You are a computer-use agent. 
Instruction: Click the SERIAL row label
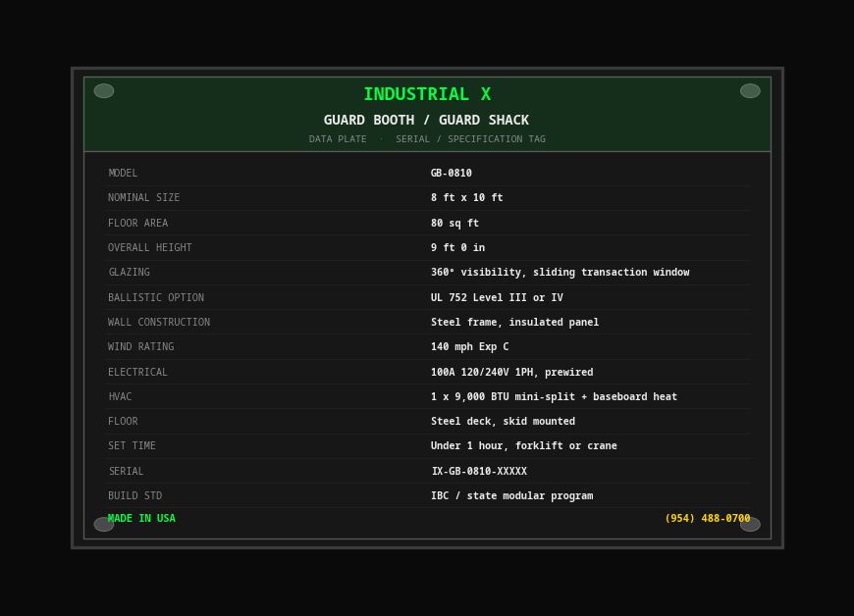coord(126,471)
